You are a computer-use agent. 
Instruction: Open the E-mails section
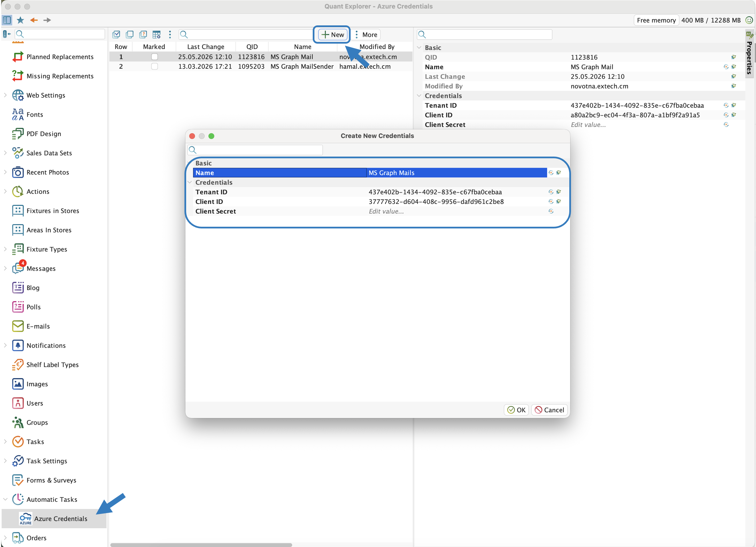coord(31,326)
